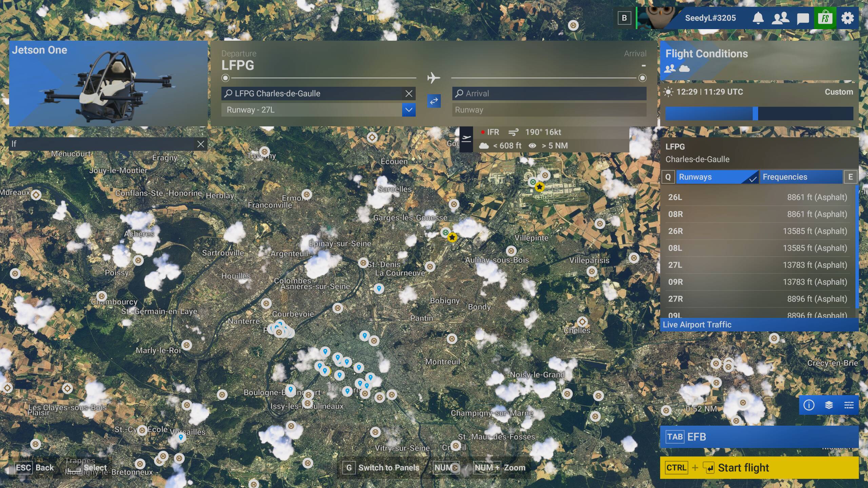Open the chat bubble icon

click(803, 18)
